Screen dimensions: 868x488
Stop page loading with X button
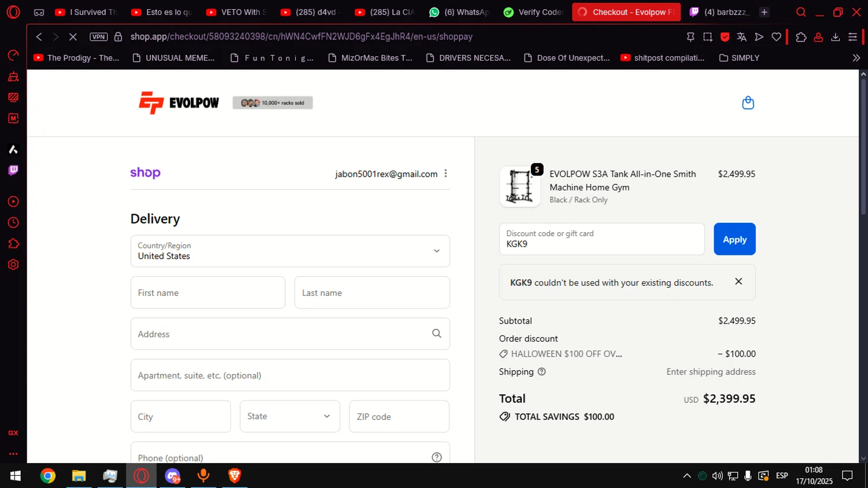pyautogui.click(x=73, y=36)
